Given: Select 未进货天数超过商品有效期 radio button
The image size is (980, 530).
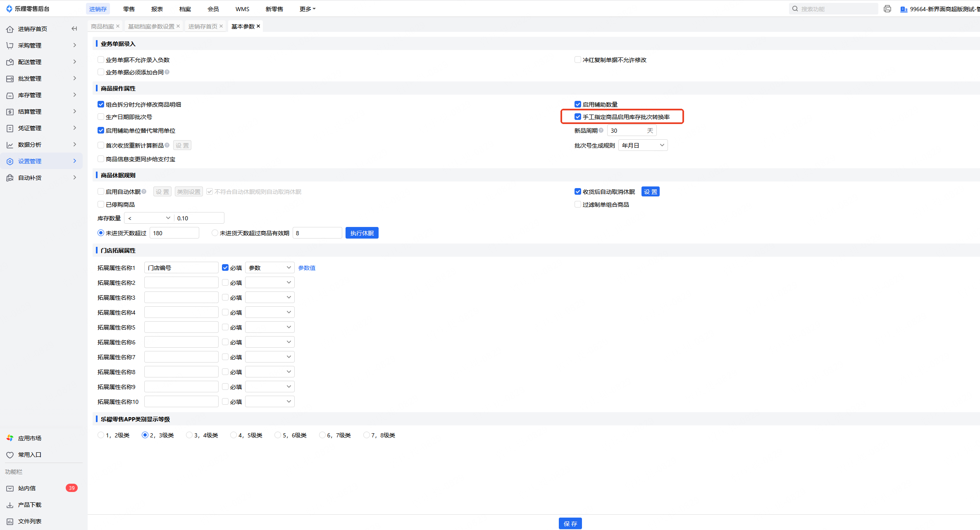Looking at the screenshot, I should point(215,233).
